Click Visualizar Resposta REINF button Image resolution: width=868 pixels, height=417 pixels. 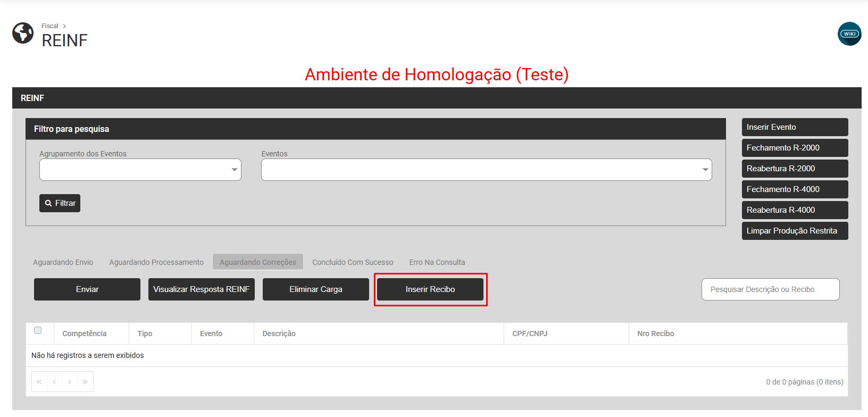coord(202,289)
